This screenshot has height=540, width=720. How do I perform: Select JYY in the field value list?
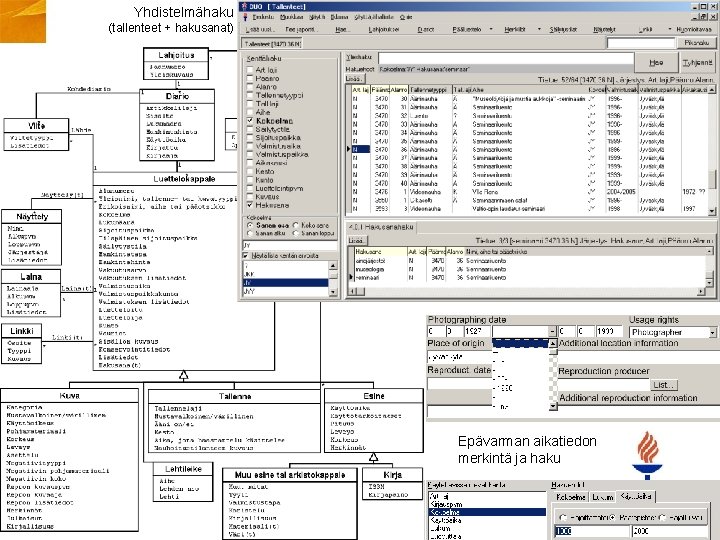point(285,291)
